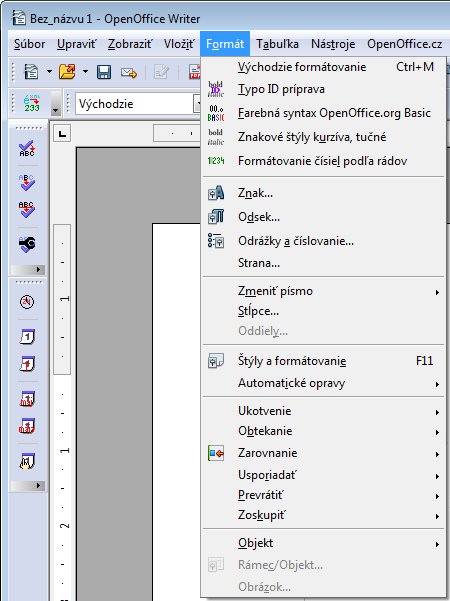Screen dimensions: 450x601
Task: Click the spellcheck ABC icon in sidebar
Action: tap(27, 148)
